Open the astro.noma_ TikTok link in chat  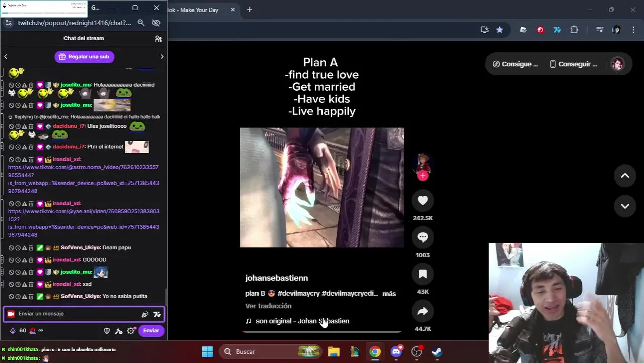tap(83, 179)
